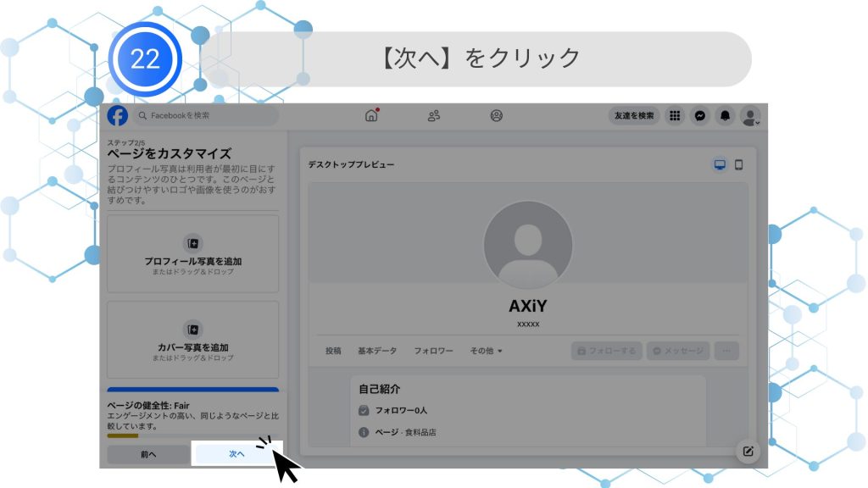Select the フォロワー tab
Viewport: 868px width, 488px height.
tap(433, 351)
